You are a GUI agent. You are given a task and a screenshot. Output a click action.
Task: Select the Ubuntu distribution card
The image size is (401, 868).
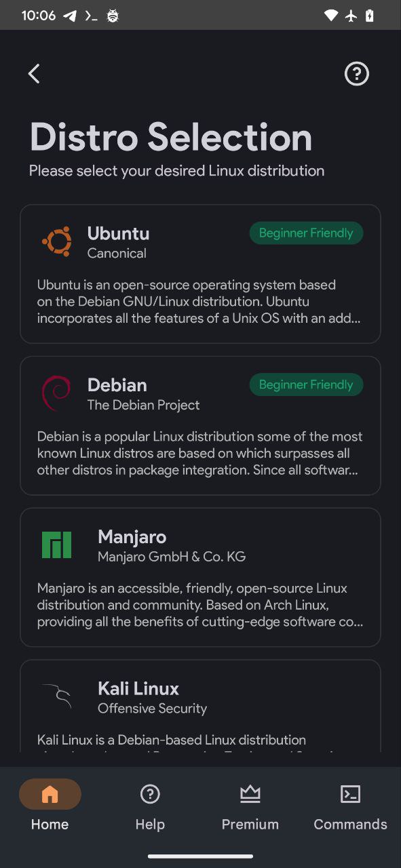pyautogui.click(x=200, y=273)
